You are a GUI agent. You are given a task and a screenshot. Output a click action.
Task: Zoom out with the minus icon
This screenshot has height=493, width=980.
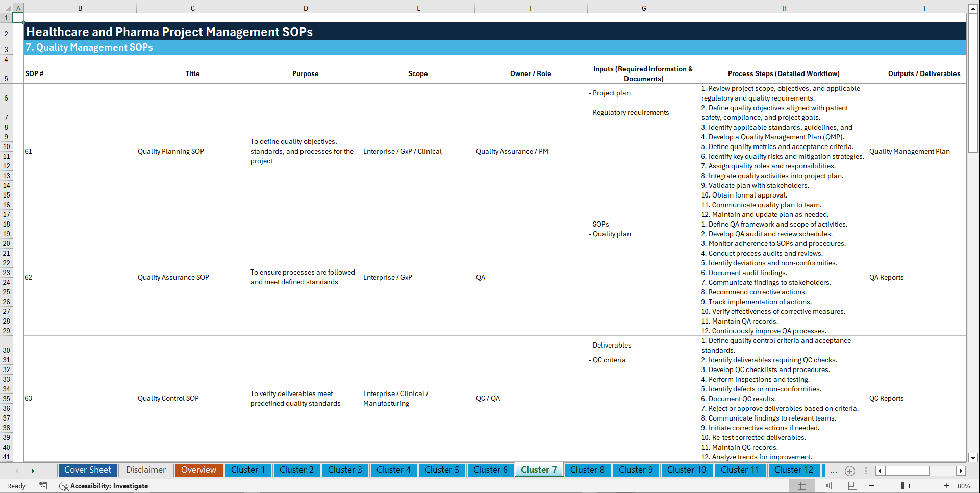click(x=872, y=486)
